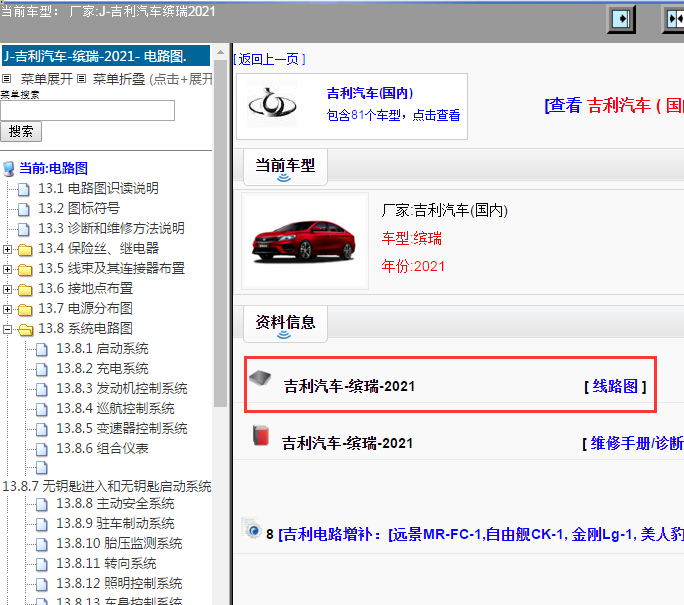Screen dimensions: 684x605
Task: Click 吉利汽车-缤瑞-2021 title in 线路图 row
Action: [349, 387]
